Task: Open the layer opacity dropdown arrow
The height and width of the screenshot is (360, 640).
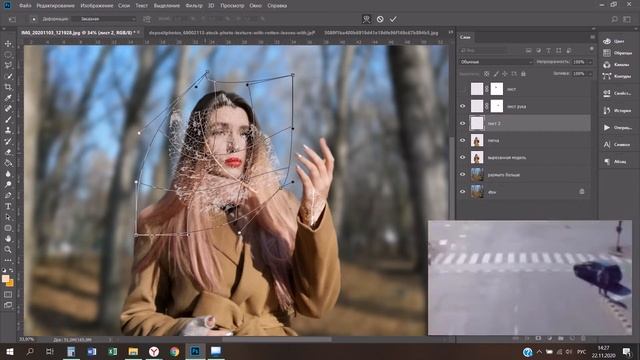Action: [x=590, y=62]
